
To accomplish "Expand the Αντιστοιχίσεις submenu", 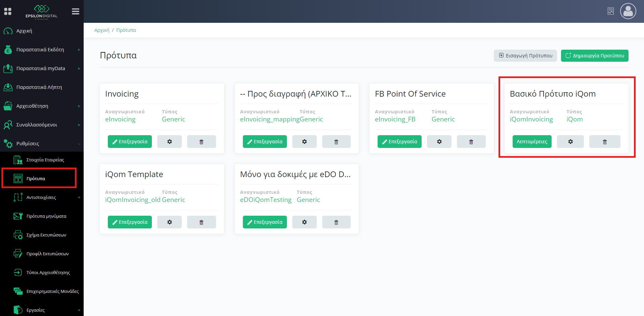I will 79,197.
